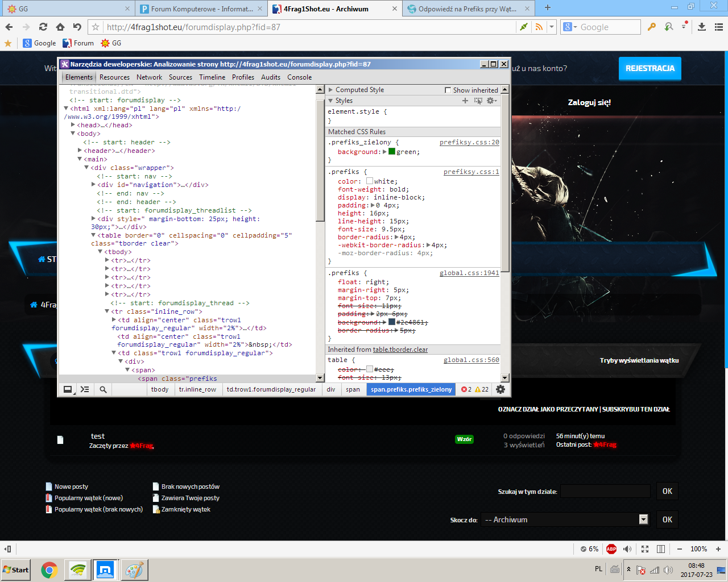Open Adblock Plus icon in status bar

pyautogui.click(x=611, y=549)
